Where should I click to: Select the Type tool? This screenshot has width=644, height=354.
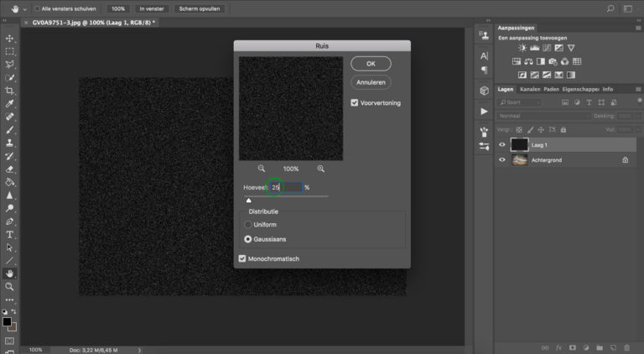[9, 235]
